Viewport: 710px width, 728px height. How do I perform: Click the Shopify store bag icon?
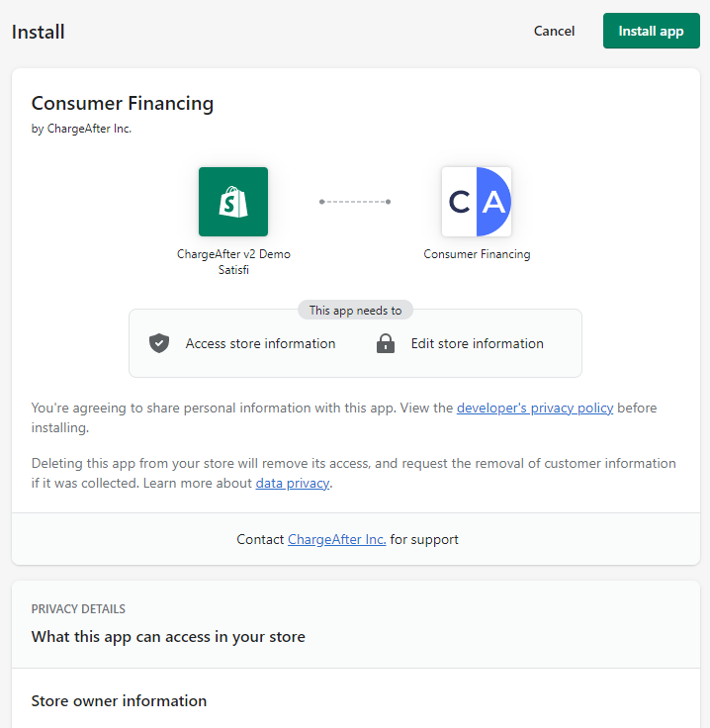pyautogui.click(x=233, y=202)
